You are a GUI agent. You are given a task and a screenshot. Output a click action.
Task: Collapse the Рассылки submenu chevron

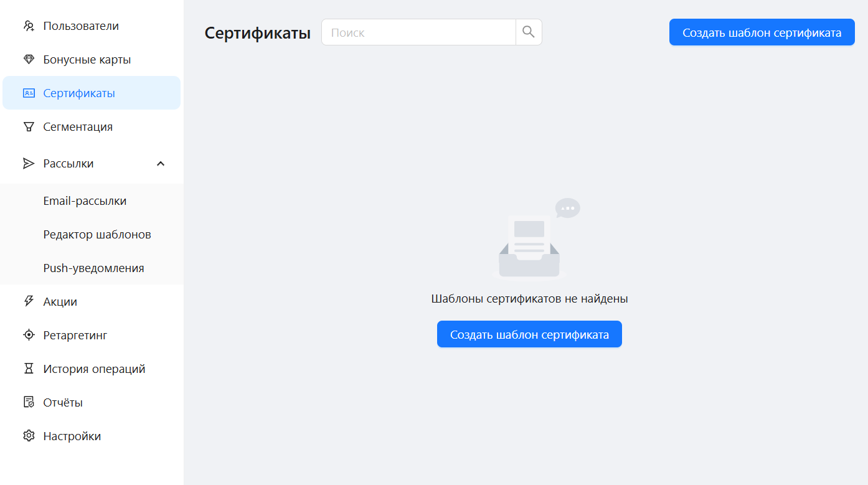[x=161, y=164]
